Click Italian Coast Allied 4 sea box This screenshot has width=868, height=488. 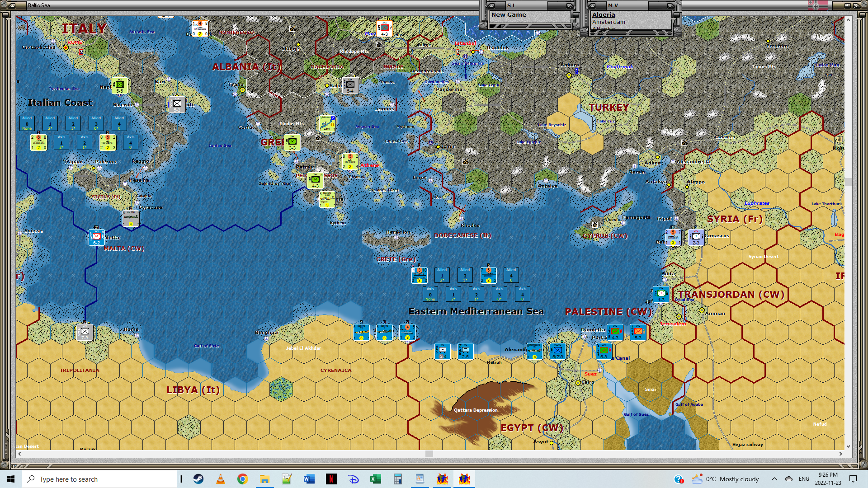point(119,123)
